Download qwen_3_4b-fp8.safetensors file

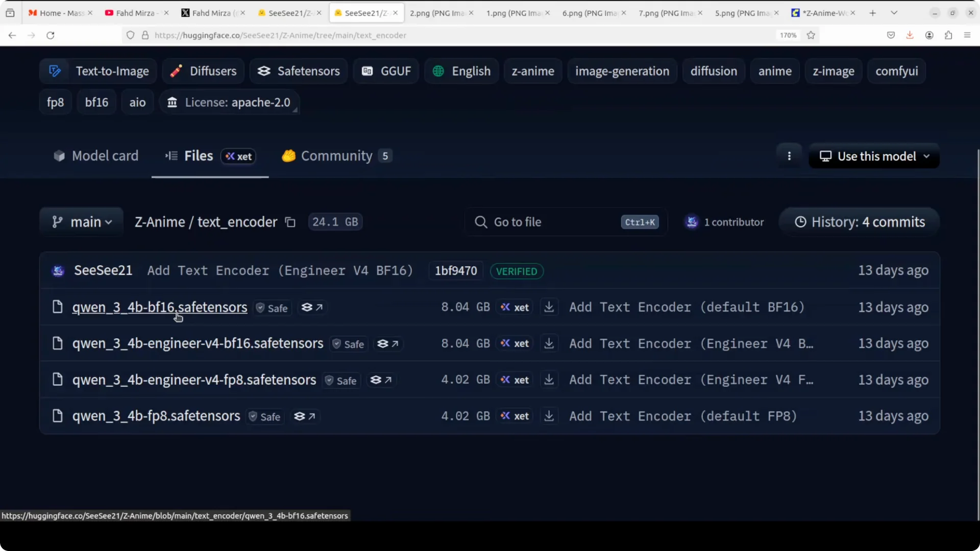[x=549, y=416]
